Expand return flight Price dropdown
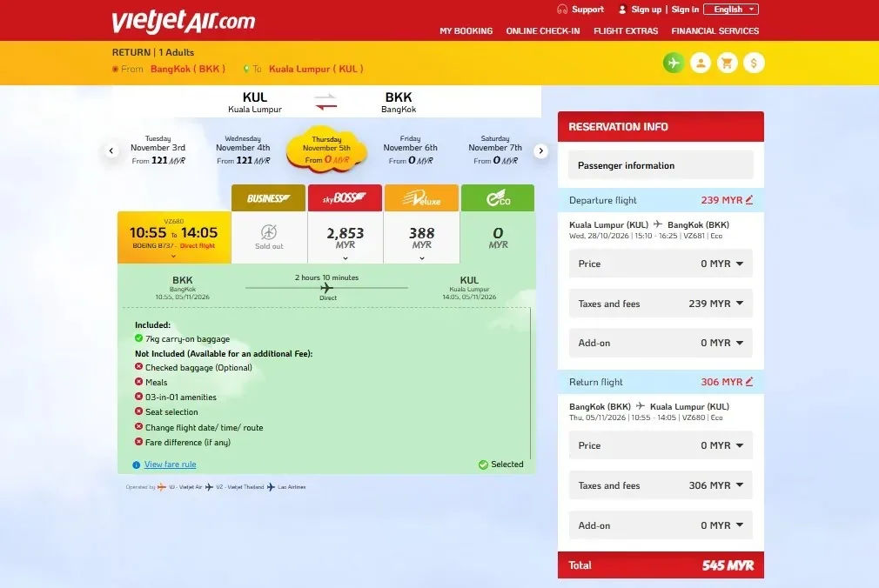This screenshot has width=879, height=588. click(661, 445)
